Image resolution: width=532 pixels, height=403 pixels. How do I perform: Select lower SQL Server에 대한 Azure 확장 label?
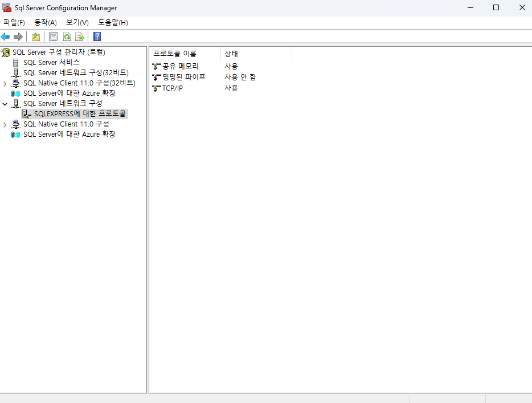point(69,135)
